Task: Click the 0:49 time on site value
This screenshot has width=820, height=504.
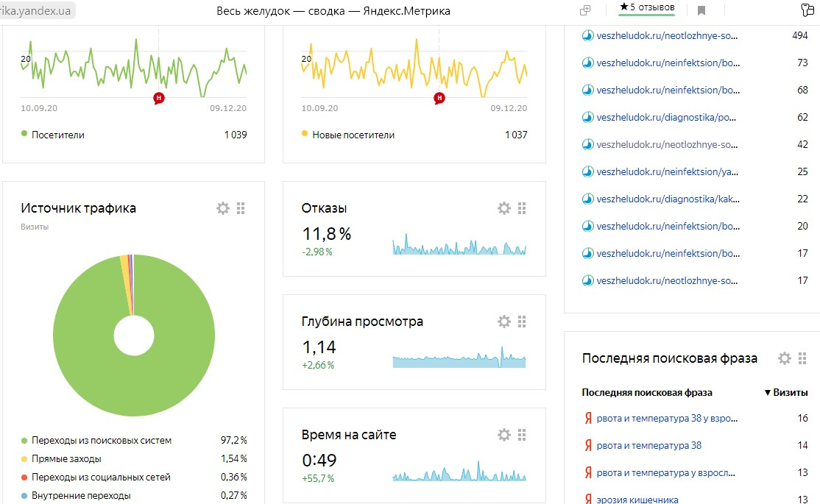Action: pyautogui.click(x=319, y=460)
